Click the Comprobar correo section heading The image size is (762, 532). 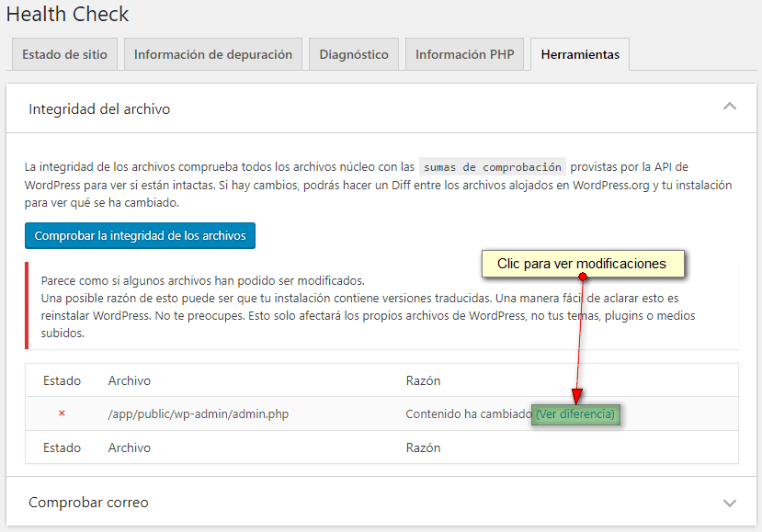(88, 503)
